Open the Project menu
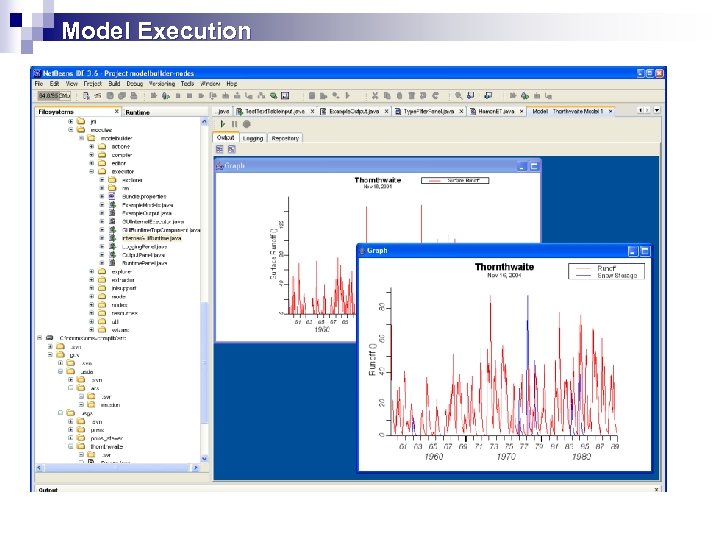This screenshot has height=540, width=720. coord(93,84)
